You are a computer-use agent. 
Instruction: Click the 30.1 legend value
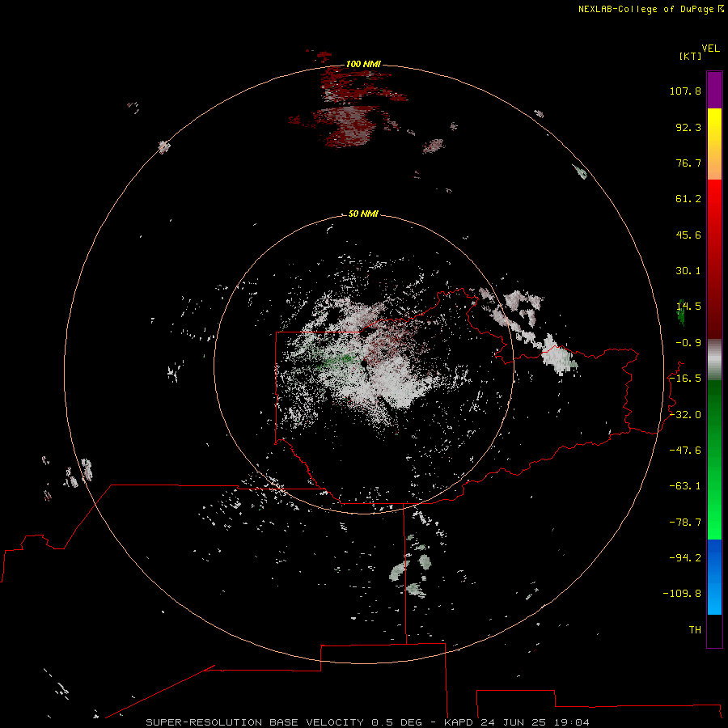point(688,271)
